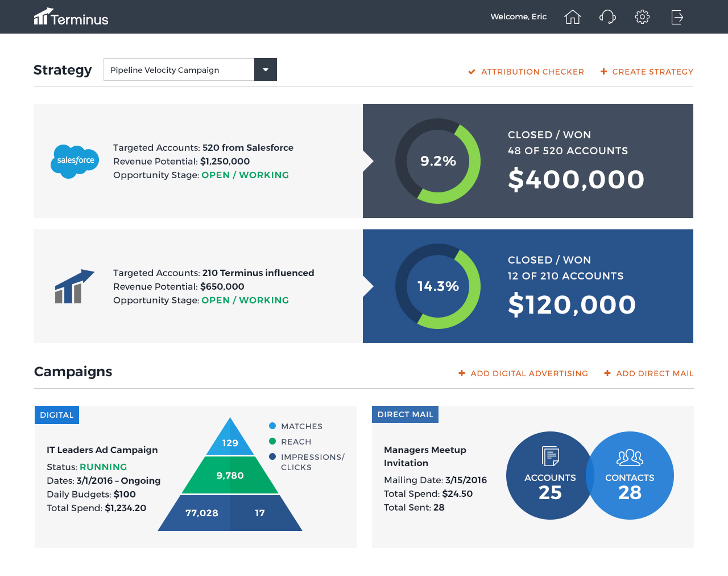Click Impressions/Clicks legend navy dot

point(272,456)
